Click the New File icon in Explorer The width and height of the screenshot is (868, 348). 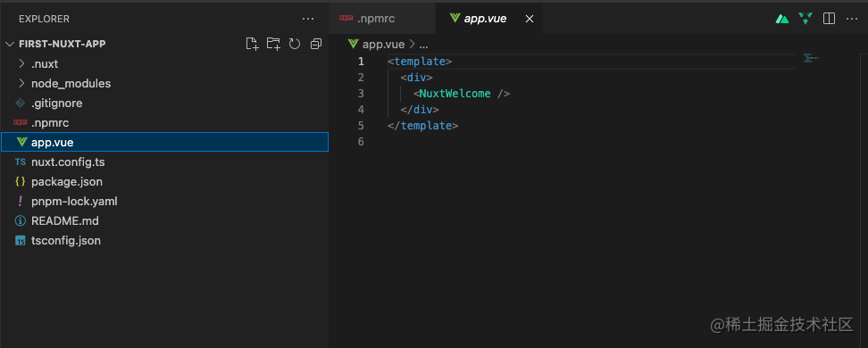[x=253, y=45]
